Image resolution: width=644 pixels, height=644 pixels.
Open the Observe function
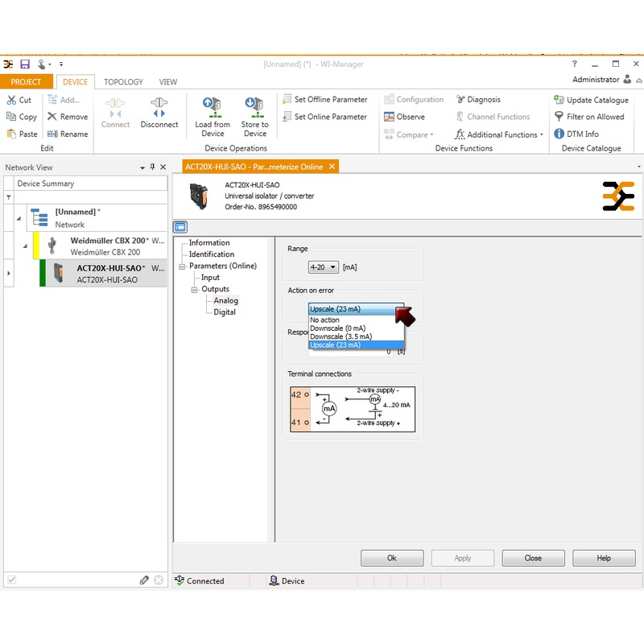tap(404, 117)
